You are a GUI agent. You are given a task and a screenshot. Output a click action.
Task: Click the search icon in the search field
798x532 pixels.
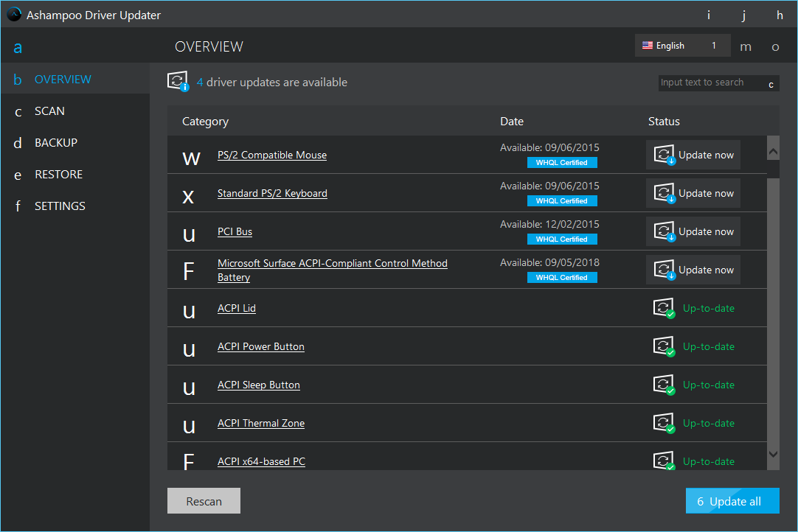coord(771,85)
